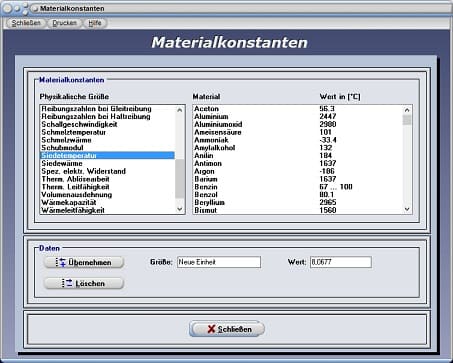Select Barium material row
Screen dimensions: 453x363
tap(298, 179)
